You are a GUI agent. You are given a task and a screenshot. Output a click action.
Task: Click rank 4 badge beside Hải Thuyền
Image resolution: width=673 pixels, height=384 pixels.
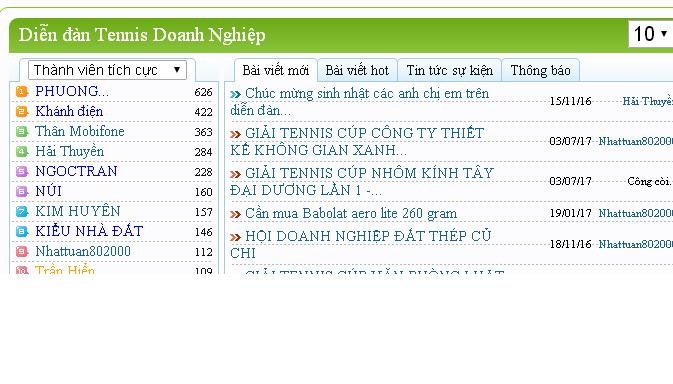(22, 151)
